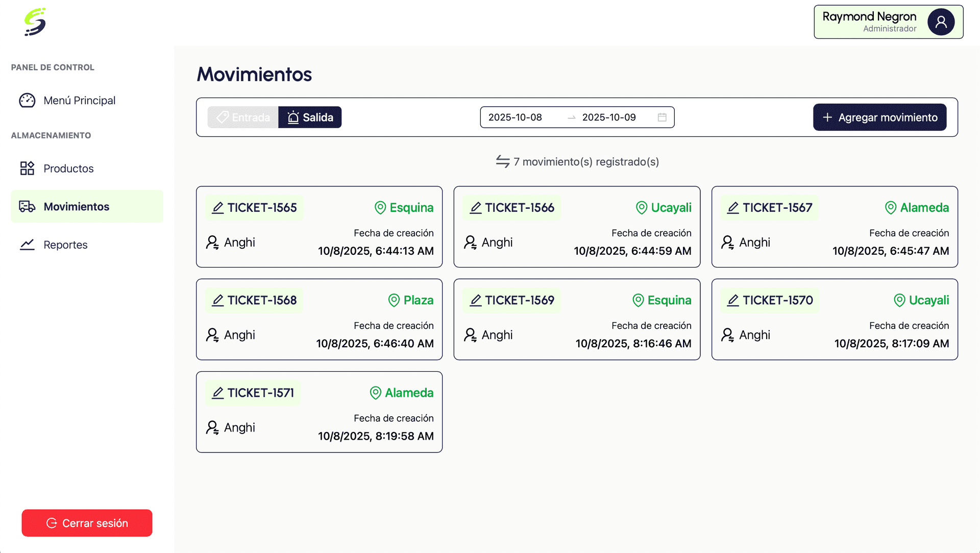Click the app logo icon

(35, 22)
